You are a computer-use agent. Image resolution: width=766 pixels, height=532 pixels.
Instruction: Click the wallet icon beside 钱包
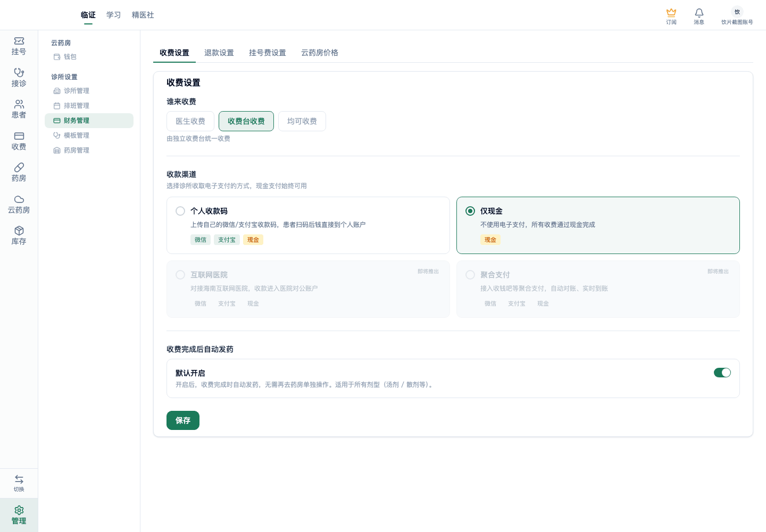pos(57,57)
